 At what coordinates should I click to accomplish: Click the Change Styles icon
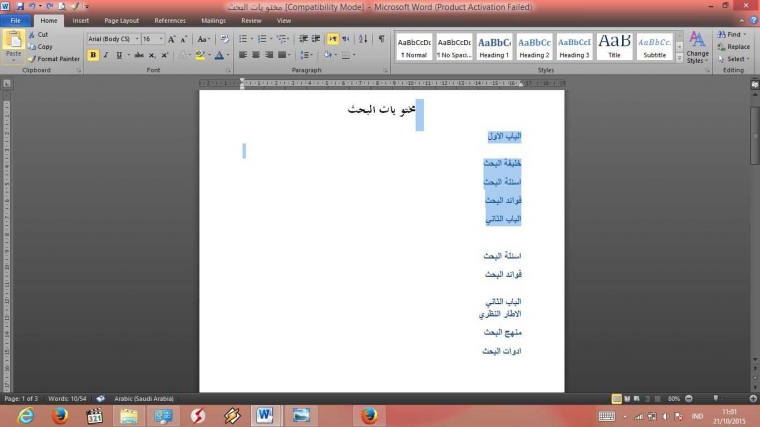click(697, 46)
